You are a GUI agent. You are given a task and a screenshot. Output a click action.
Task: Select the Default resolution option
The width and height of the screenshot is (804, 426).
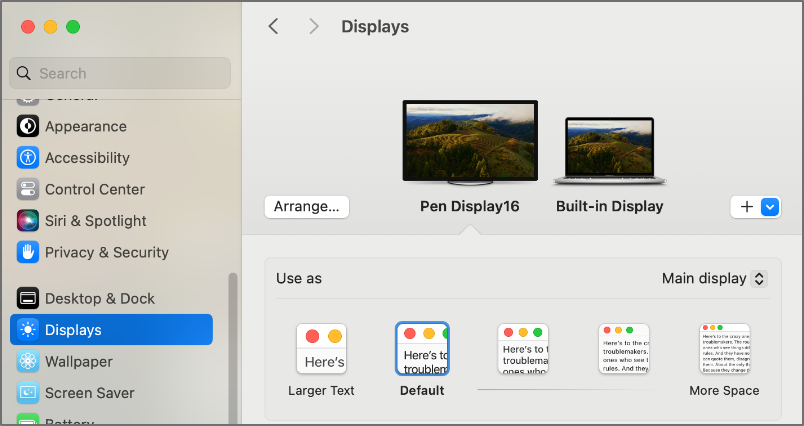coord(422,349)
